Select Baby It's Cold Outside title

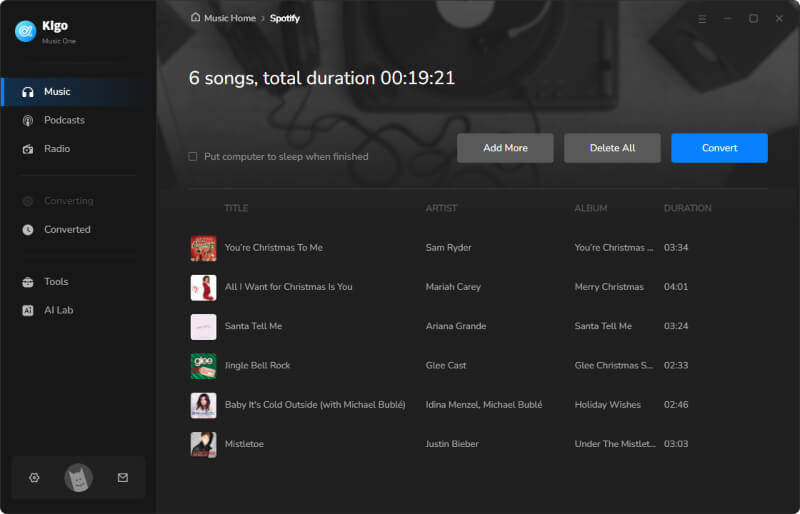pyautogui.click(x=315, y=405)
